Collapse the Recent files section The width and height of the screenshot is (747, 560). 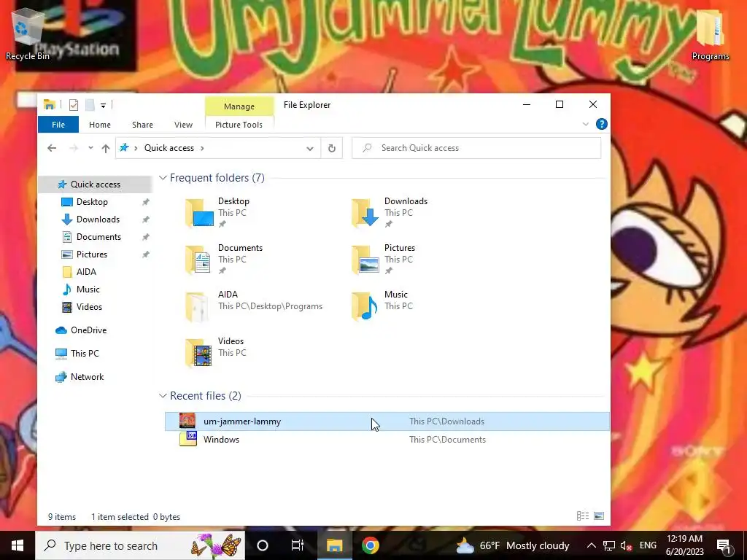(x=163, y=396)
